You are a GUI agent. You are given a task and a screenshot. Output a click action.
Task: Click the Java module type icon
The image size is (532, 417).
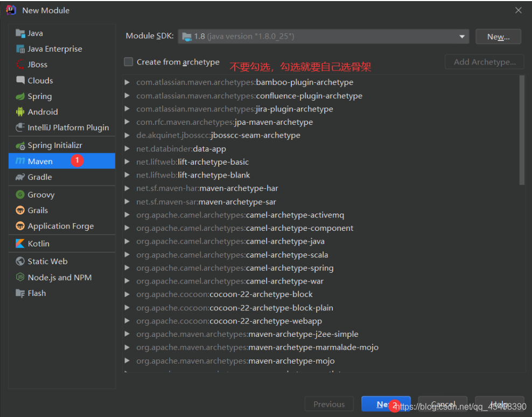coord(20,33)
